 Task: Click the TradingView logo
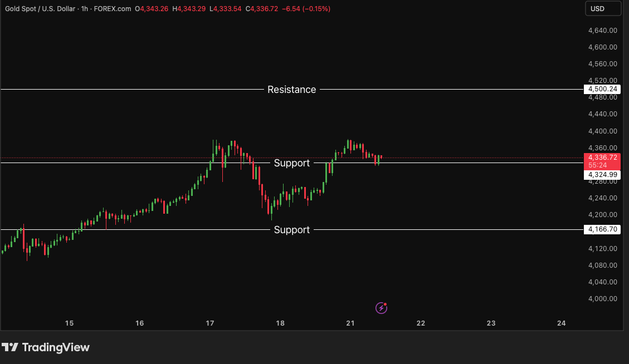(x=46, y=347)
